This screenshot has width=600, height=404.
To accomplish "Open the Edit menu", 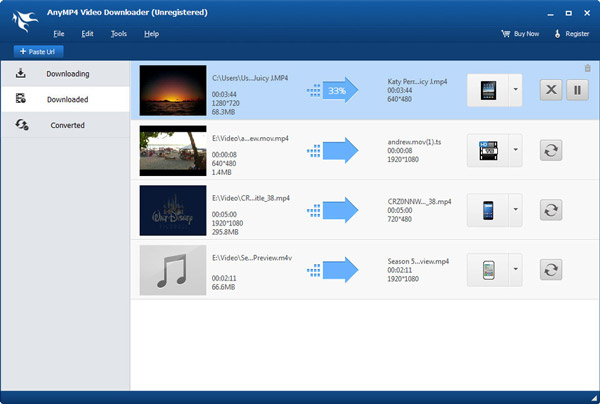I will [87, 34].
